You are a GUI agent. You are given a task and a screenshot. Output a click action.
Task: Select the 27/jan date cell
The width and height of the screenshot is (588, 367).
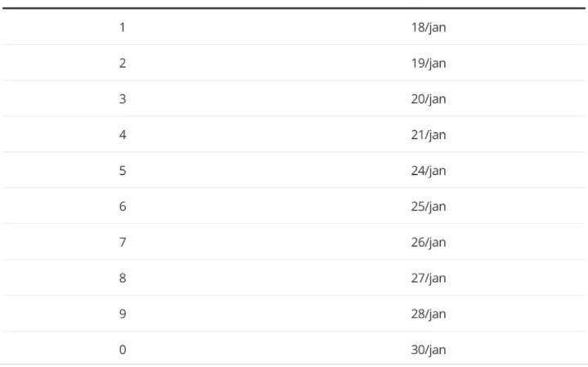[428, 278]
